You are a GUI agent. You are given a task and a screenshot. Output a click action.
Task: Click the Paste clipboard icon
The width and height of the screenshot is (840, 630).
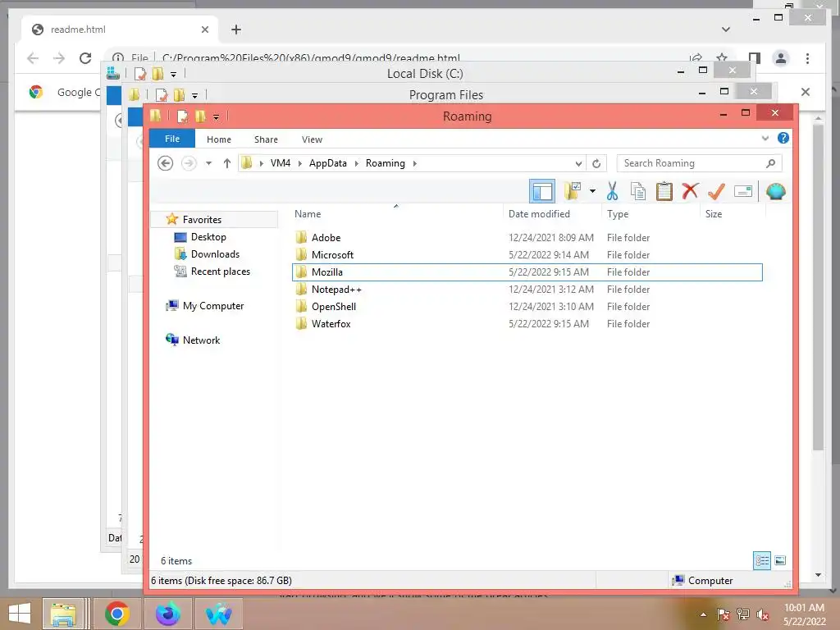click(x=664, y=190)
